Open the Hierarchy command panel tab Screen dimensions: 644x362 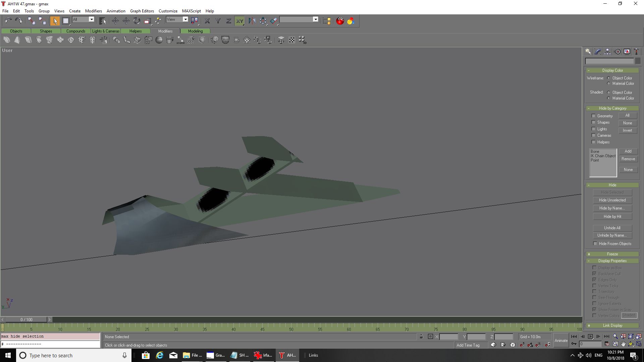click(607, 52)
